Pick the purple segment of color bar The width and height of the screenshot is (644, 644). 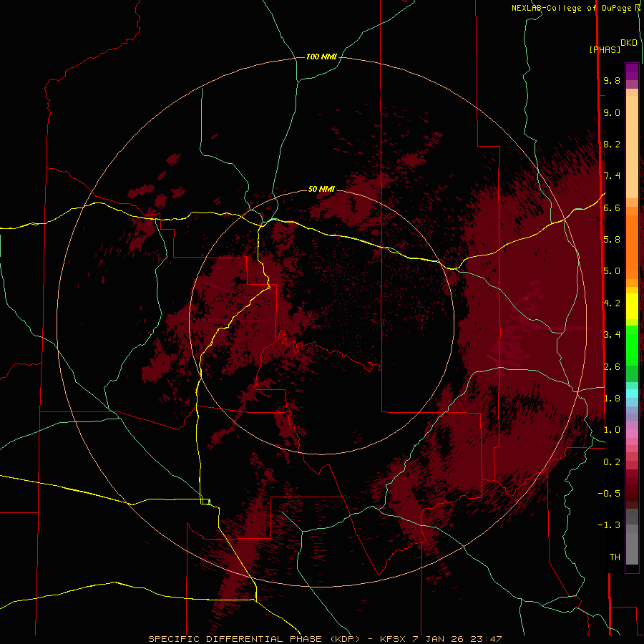coord(632,72)
